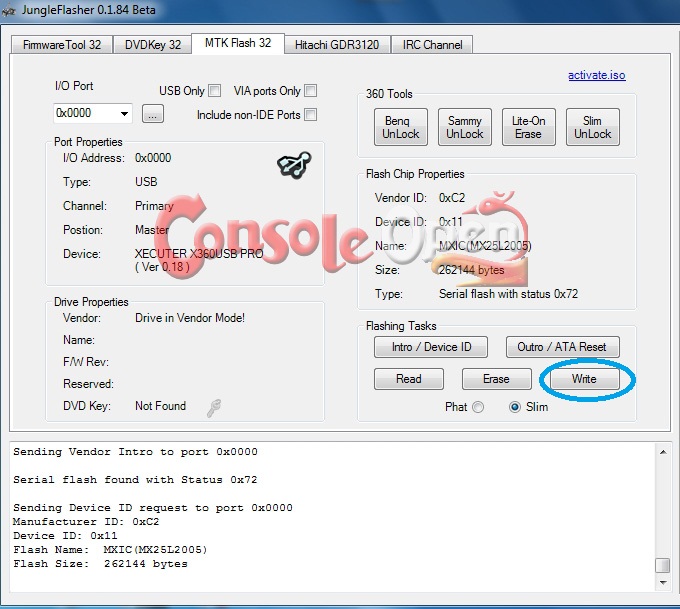Image resolution: width=680 pixels, height=609 pixels.
Task: Click the Lite-On Erase button
Action: coord(529,127)
